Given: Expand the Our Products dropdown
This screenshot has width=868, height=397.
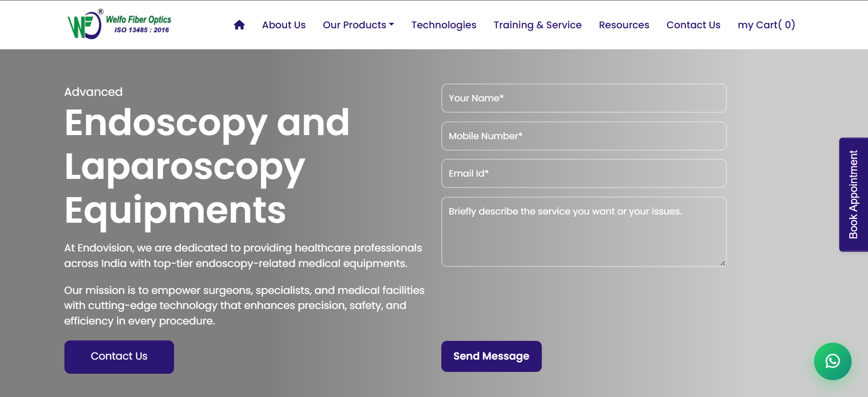Looking at the screenshot, I should click(358, 25).
